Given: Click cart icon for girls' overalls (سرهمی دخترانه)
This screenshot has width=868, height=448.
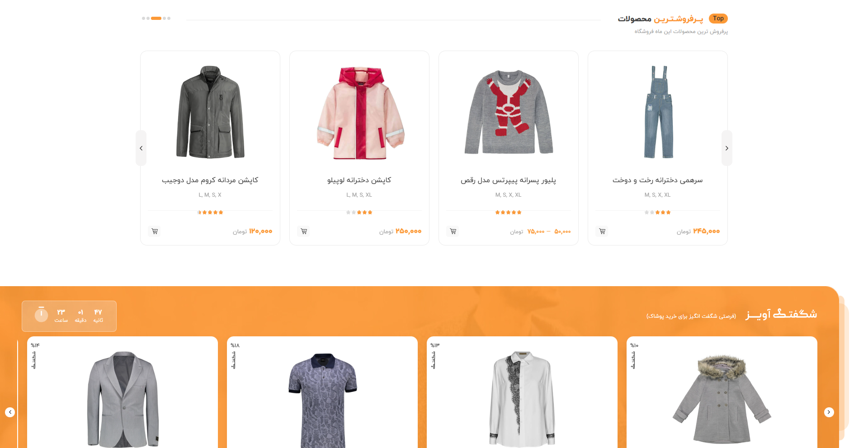Looking at the screenshot, I should point(602,231).
